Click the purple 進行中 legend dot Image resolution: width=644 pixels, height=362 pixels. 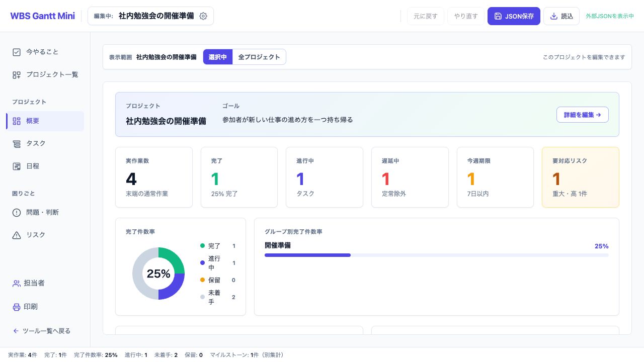coord(203,262)
